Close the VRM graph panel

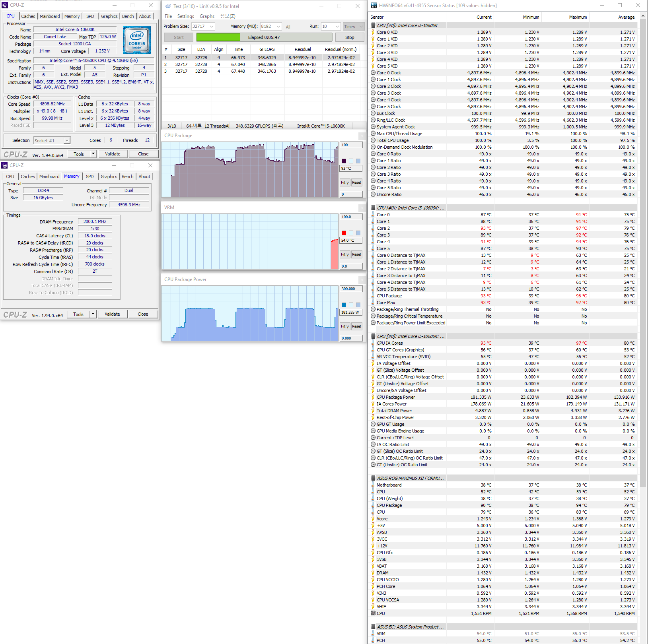(362, 208)
